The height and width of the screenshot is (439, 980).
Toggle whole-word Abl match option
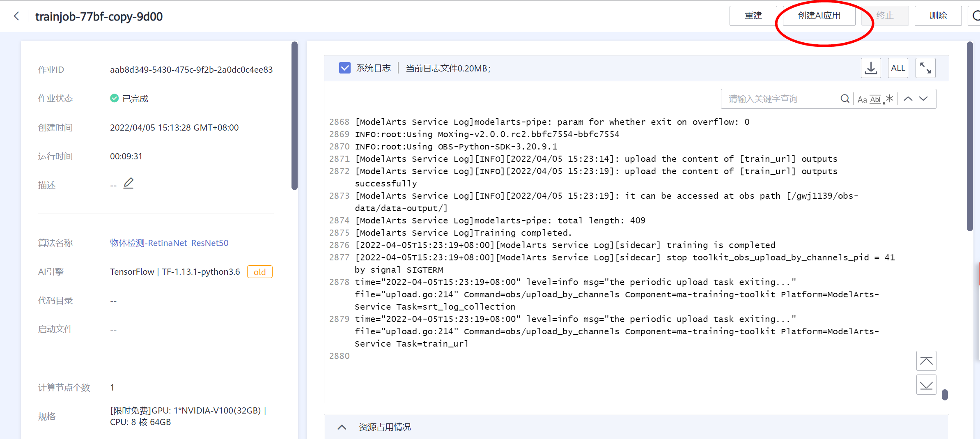click(875, 99)
